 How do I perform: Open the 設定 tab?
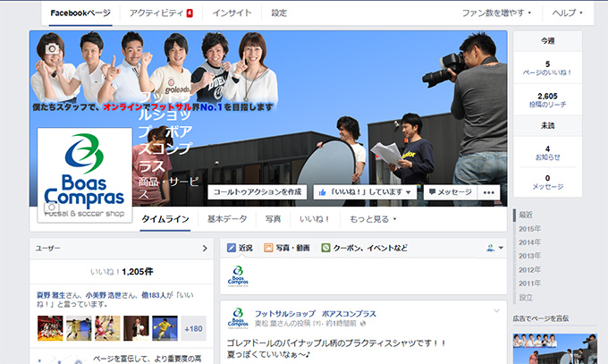tap(279, 13)
